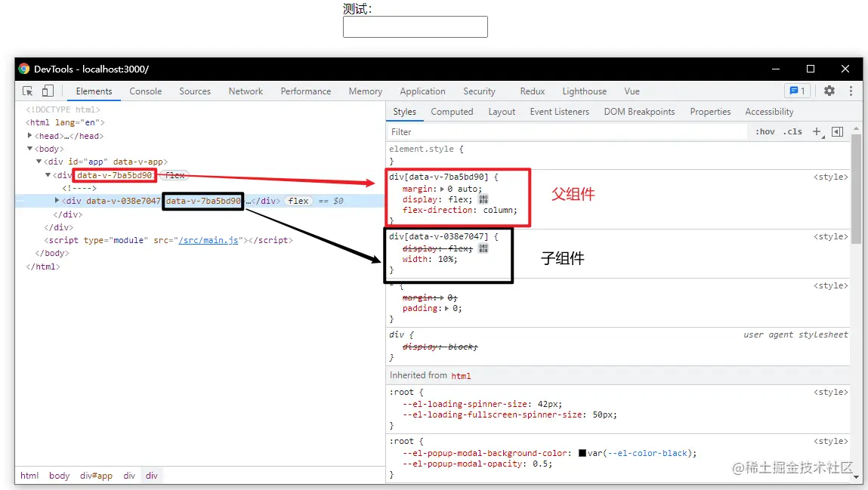Viewport: 868px width, 490px height.
Task: Select div#app in the breadcrumb bar
Action: click(x=96, y=476)
